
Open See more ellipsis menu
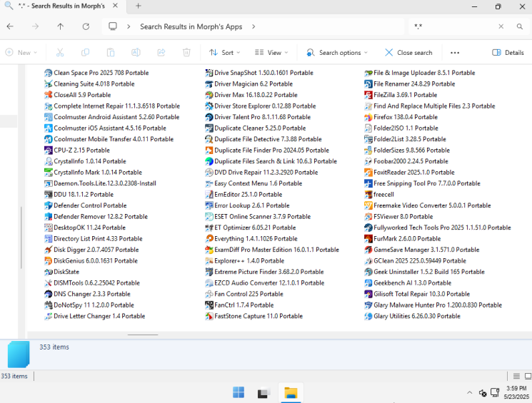point(455,53)
